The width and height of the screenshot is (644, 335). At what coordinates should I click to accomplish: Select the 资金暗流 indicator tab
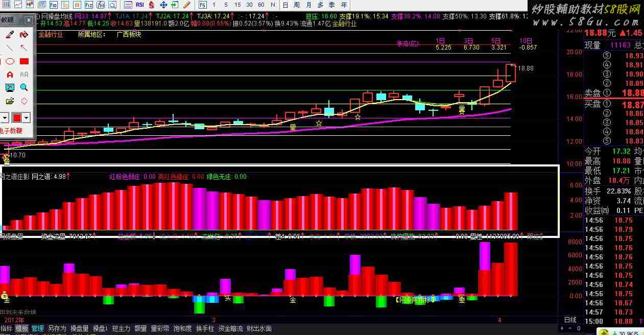click(231, 328)
